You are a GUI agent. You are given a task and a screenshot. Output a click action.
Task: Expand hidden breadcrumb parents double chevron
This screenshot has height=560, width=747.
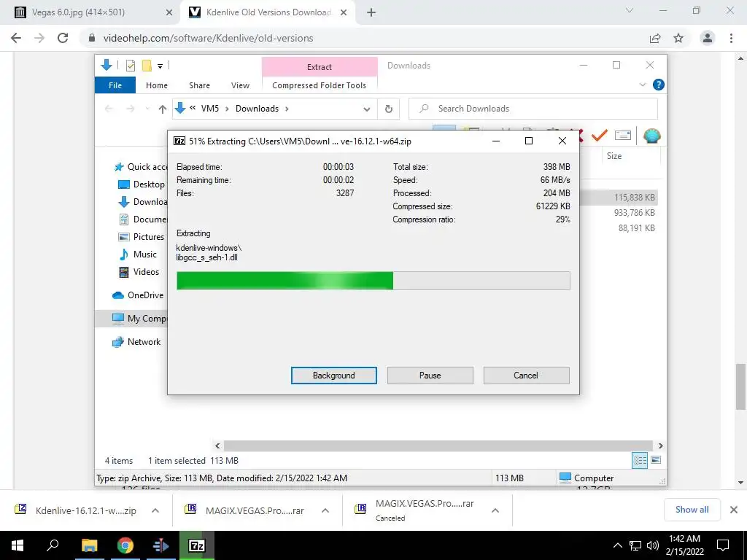(x=193, y=108)
